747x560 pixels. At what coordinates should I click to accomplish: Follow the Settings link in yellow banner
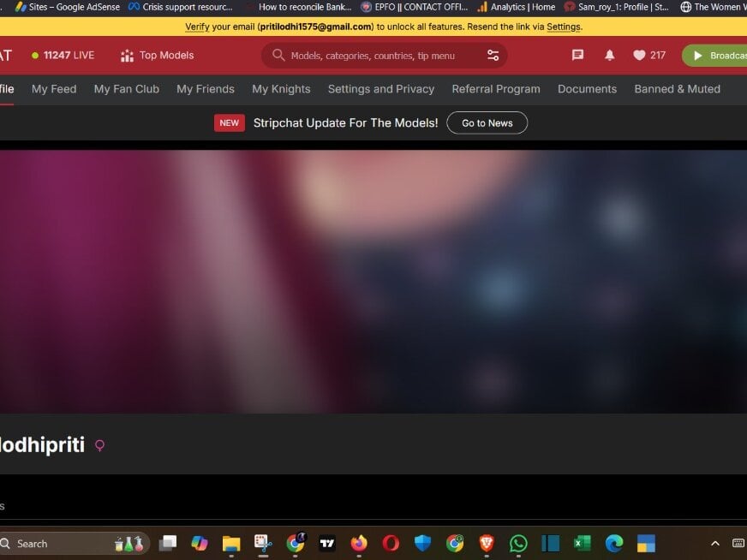pos(563,27)
